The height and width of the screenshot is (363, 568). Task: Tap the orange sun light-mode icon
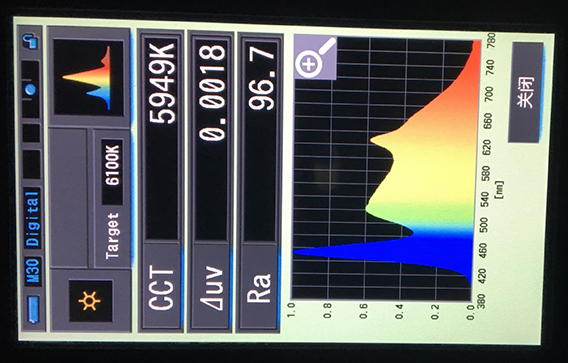(x=90, y=301)
